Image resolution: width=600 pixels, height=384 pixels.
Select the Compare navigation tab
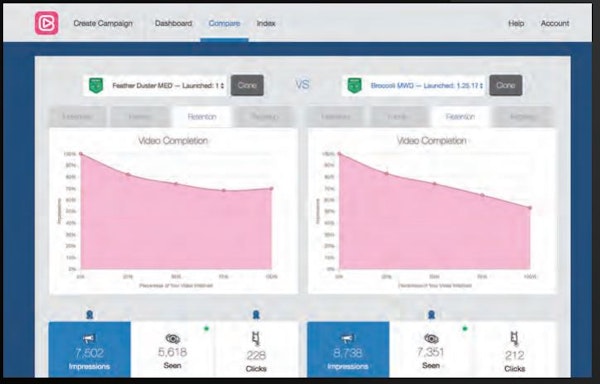coord(224,24)
